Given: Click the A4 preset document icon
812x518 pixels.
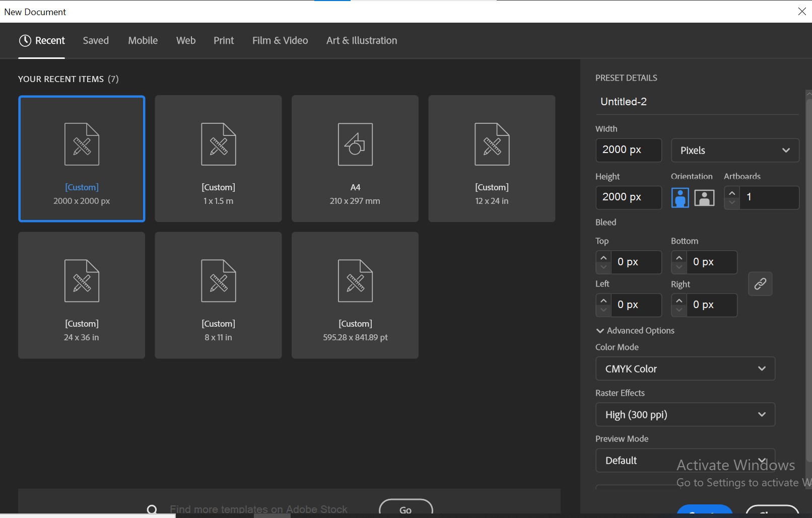Looking at the screenshot, I should 355,144.
